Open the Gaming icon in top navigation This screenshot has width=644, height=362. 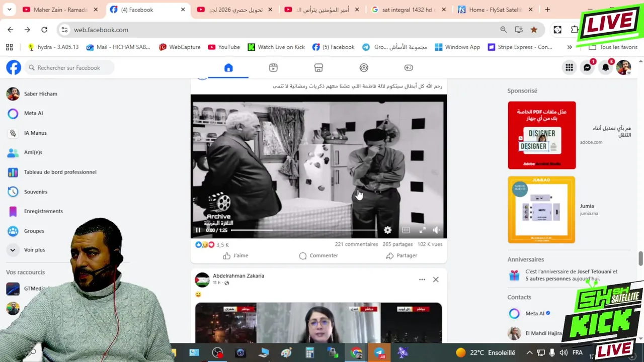pyautogui.click(x=409, y=67)
